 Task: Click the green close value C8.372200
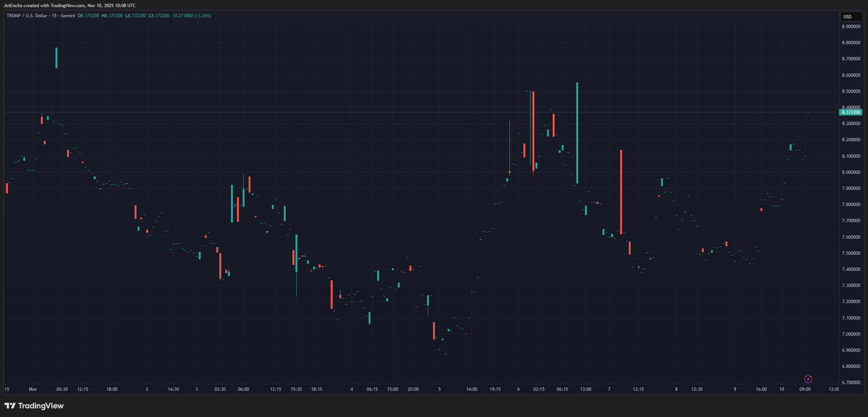[159, 16]
